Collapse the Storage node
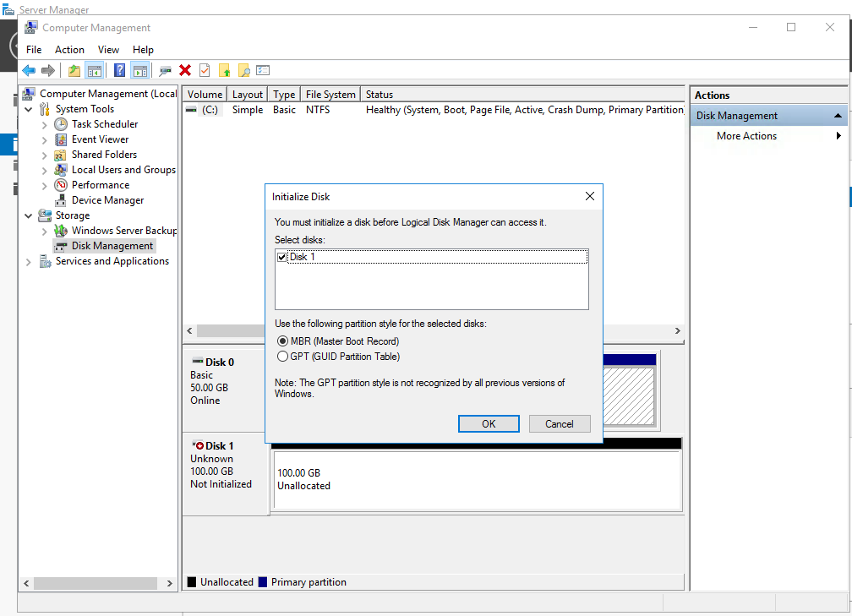The width and height of the screenshot is (852, 616). coord(28,215)
